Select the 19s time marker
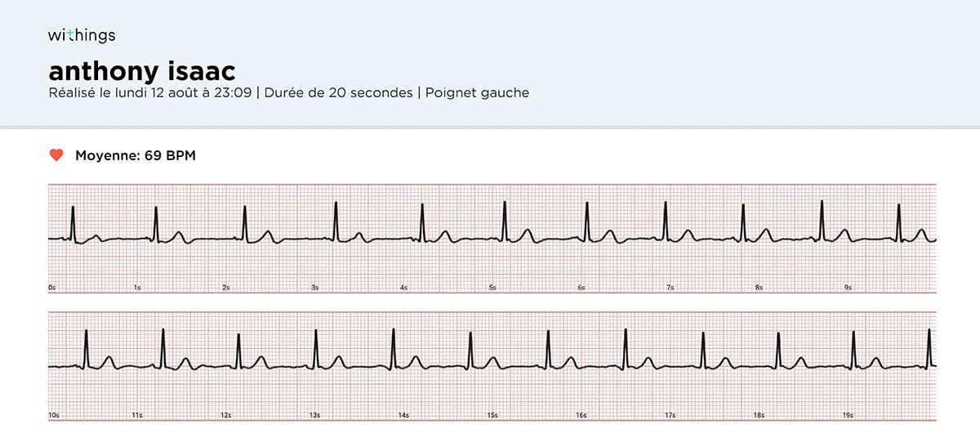Viewport: 980px width, 443px height. pos(848,415)
